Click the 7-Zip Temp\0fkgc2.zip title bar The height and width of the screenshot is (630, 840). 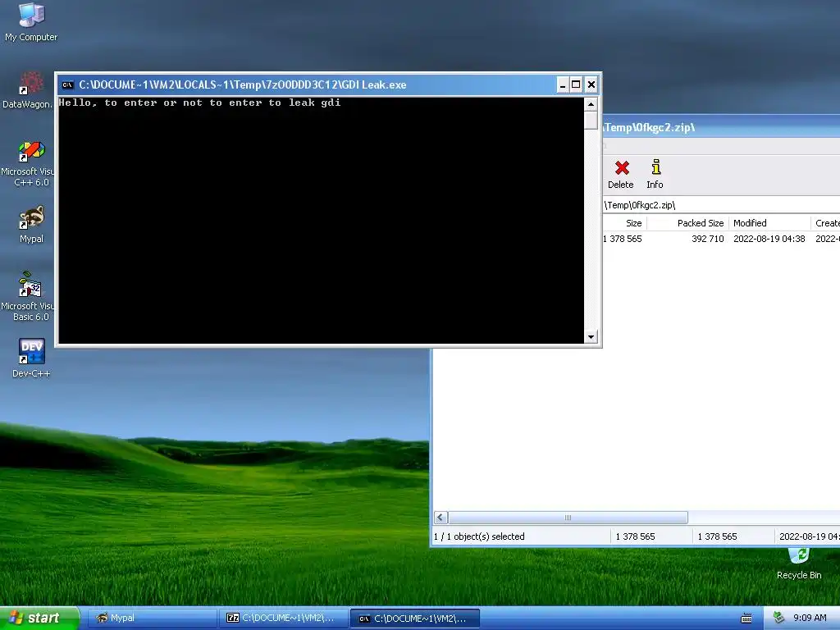pos(721,127)
